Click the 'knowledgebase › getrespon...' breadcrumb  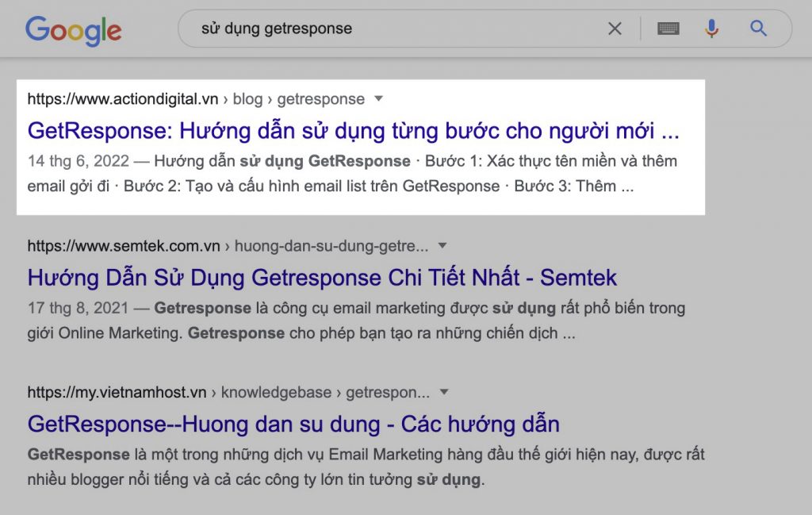coord(325,393)
